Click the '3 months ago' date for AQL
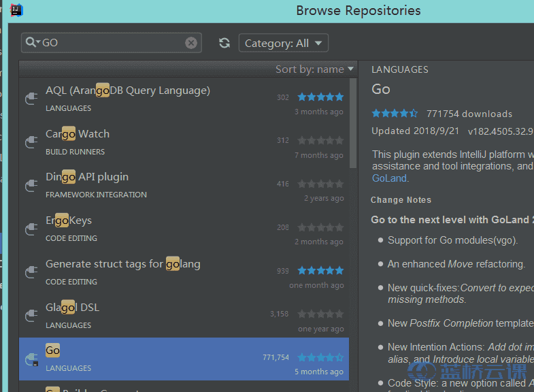Image resolution: width=534 pixels, height=392 pixels. [319, 112]
